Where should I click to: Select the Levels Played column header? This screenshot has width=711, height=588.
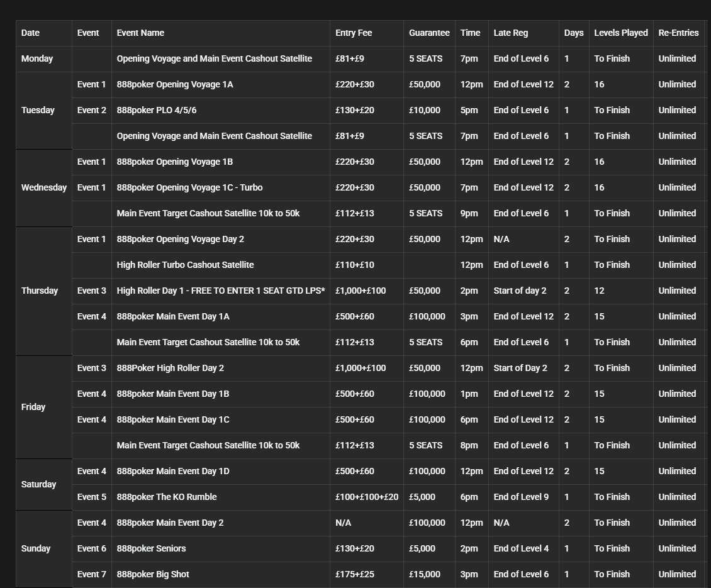(620, 33)
